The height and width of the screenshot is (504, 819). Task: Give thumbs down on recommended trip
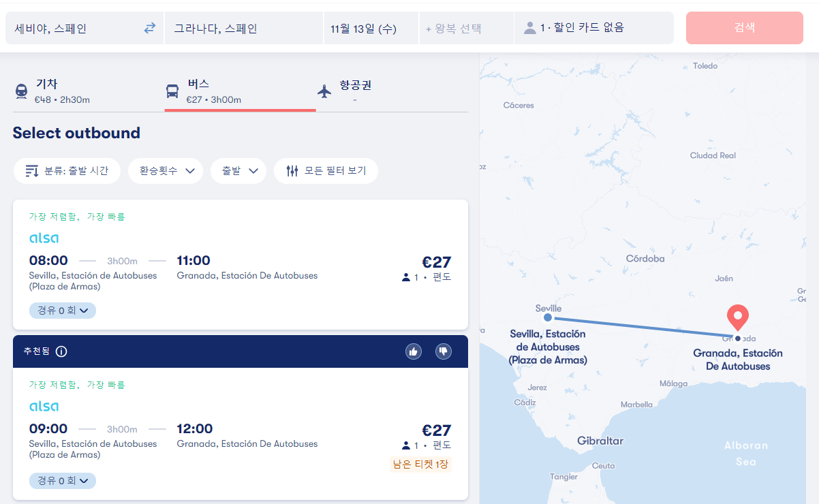coord(444,351)
